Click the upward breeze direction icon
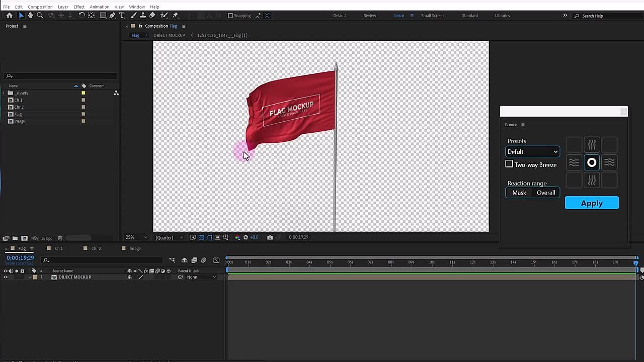 pyautogui.click(x=592, y=145)
